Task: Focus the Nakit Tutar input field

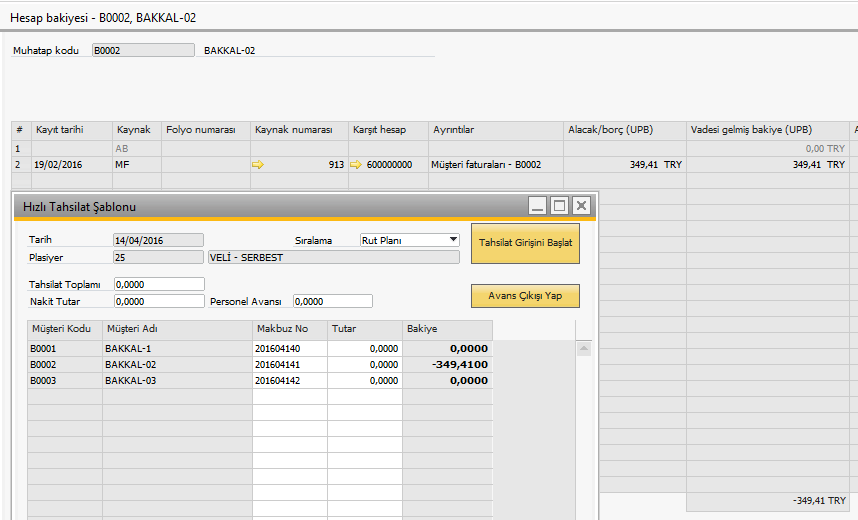Action: point(159,301)
